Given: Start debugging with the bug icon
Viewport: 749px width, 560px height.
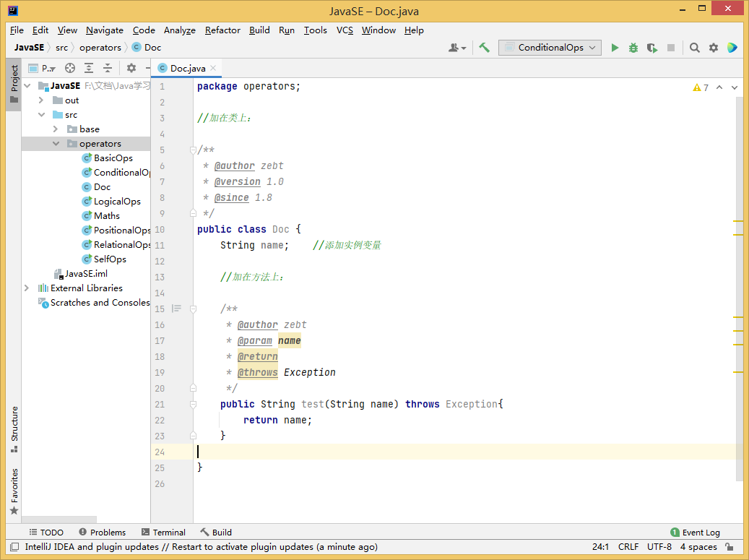Looking at the screenshot, I should [x=633, y=48].
